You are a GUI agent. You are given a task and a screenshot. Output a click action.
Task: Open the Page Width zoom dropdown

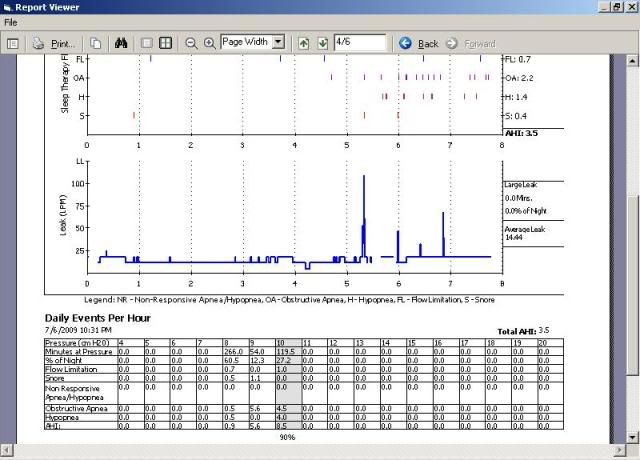click(x=277, y=43)
